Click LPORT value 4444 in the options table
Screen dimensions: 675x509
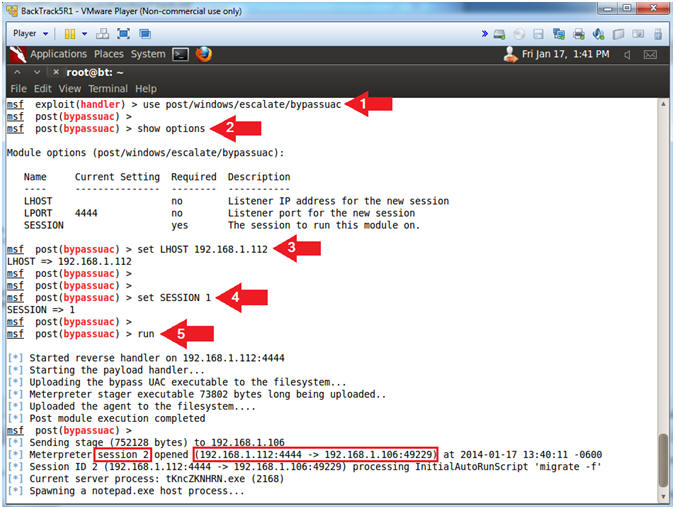pyautogui.click(x=86, y=213)
